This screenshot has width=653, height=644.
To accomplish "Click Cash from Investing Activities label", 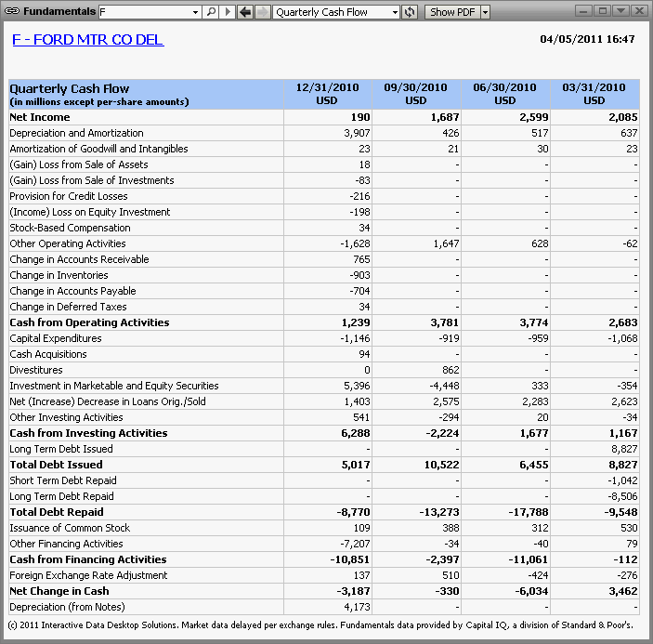I will (88, 433).
